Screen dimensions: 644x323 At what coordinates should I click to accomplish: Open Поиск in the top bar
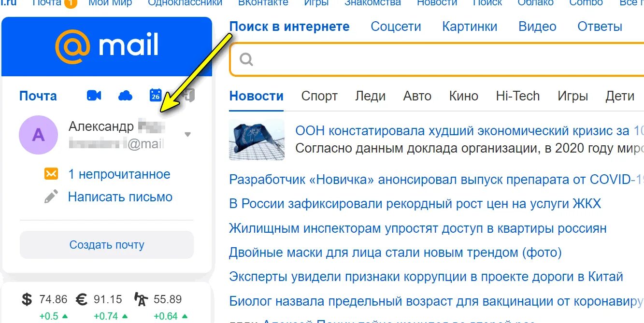pyautogui.click(x=487, y=2)
